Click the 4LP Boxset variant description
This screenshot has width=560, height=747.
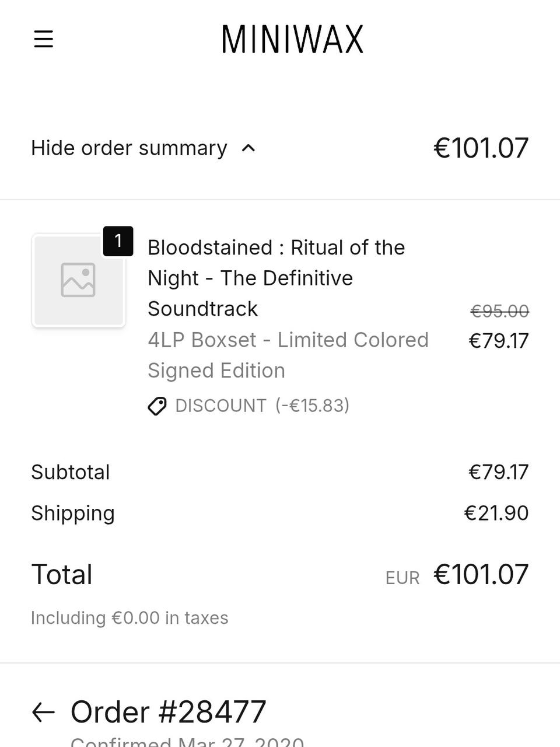click(288, 355)
